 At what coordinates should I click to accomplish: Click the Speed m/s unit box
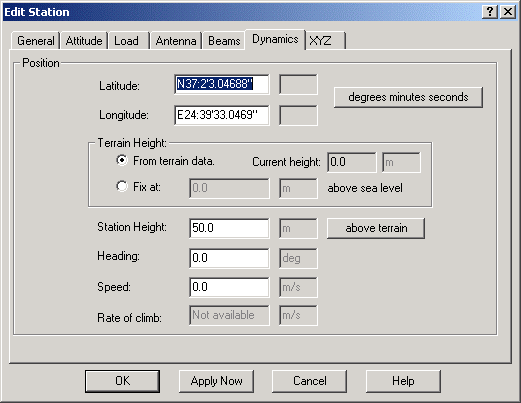tap(298, 287)
